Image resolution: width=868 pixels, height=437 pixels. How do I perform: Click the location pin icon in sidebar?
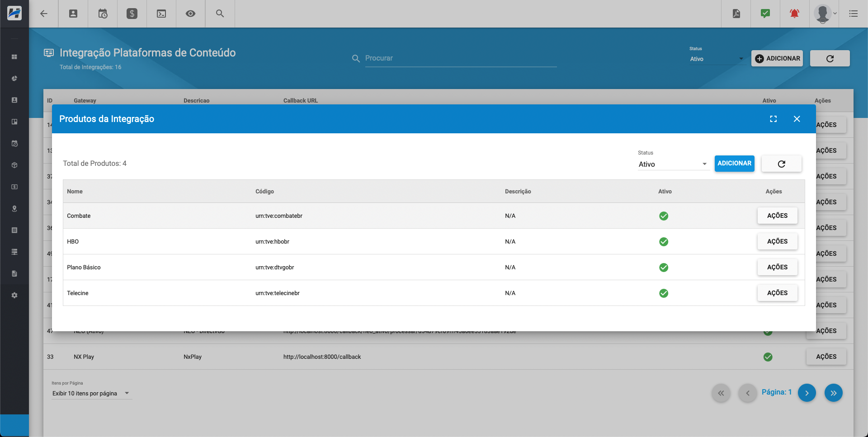tap(14, 208)
